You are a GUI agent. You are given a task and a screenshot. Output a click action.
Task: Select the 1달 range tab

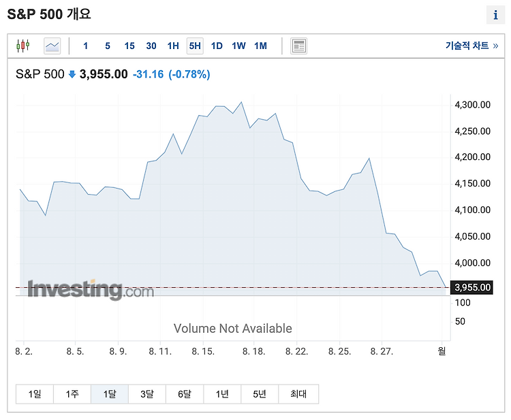click(x=110, y=394)
